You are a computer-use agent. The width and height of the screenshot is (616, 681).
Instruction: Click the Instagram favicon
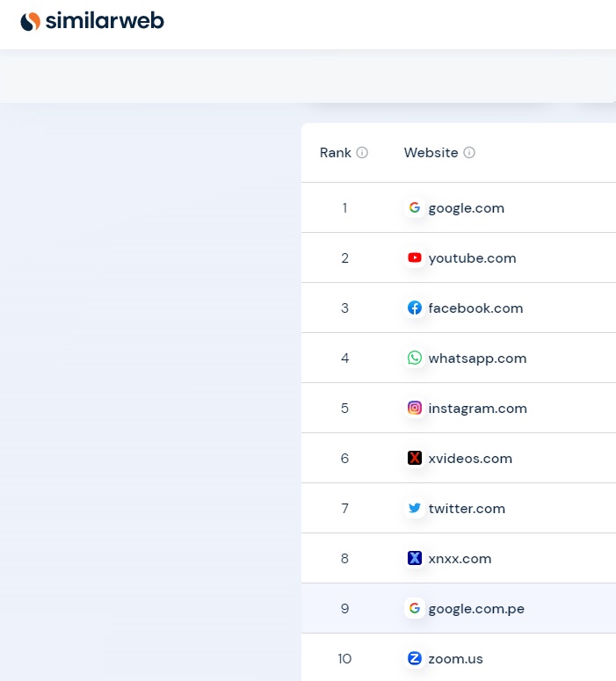coord(415,408)
